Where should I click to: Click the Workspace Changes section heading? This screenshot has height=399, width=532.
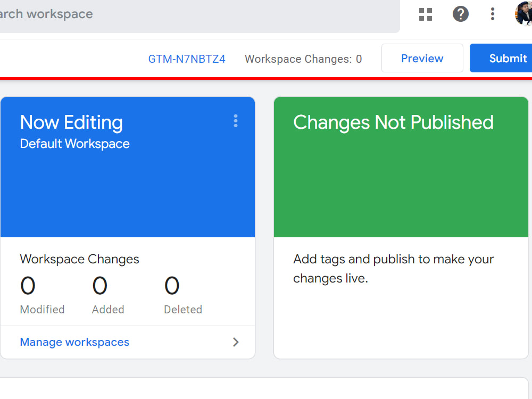click(80, 259)
